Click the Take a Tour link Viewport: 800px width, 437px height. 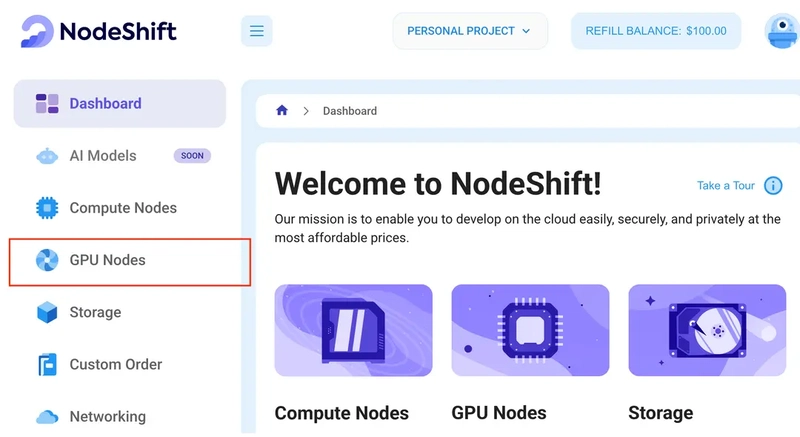click(x=725, y=186)
